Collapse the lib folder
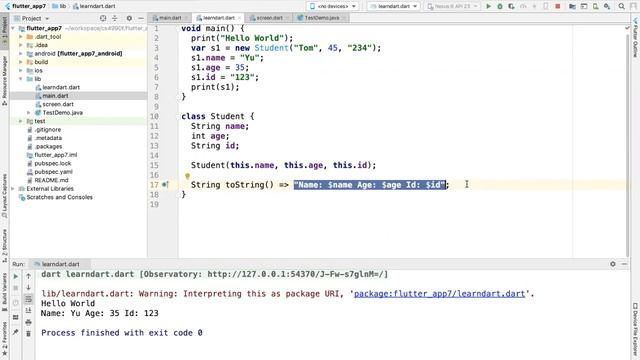Screen dimensions: 640x360 (21, 79)
